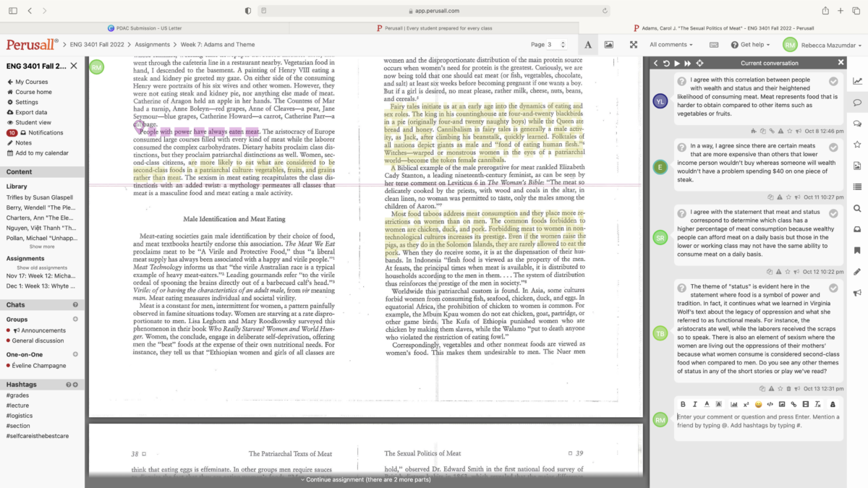Viewport: 868px width, 488px height.
Task: Open the document image icon in right sidebar
Action: click(857, 166)
